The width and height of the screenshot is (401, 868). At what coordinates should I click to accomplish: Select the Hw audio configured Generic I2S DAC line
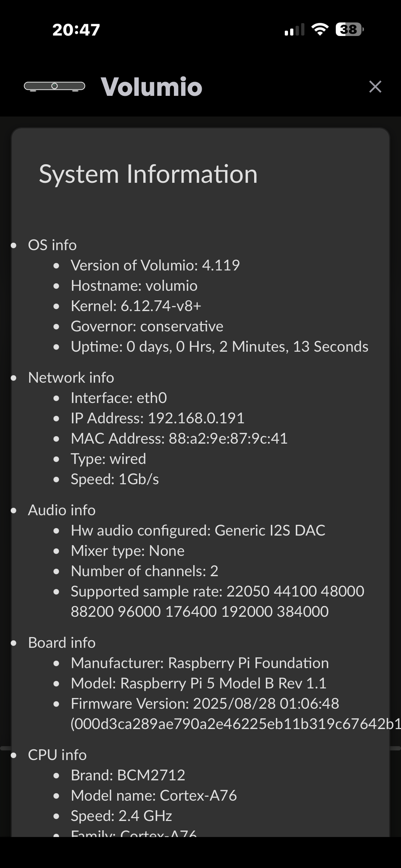click(198, 531)
